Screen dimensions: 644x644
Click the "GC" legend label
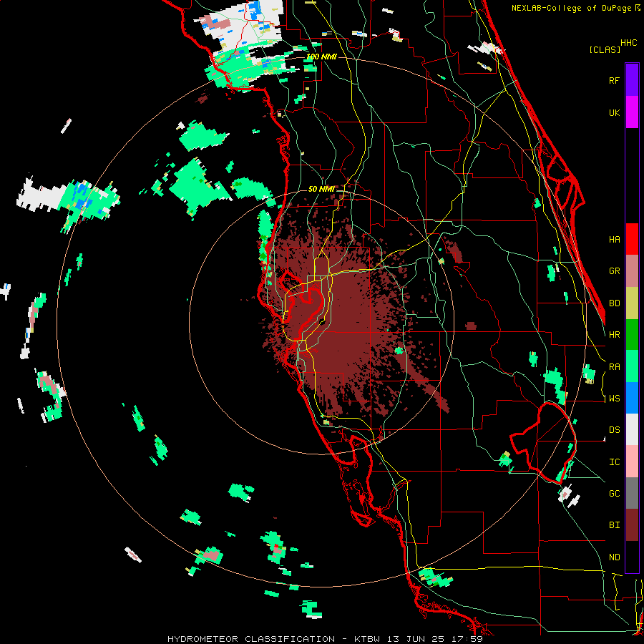[614, 494]
